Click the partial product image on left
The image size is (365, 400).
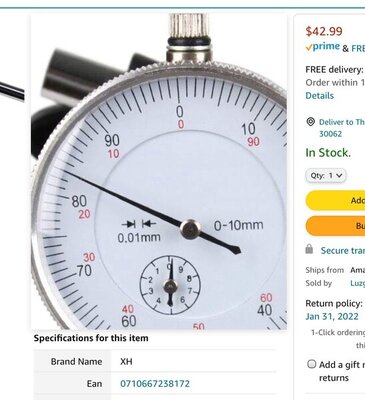12,91
